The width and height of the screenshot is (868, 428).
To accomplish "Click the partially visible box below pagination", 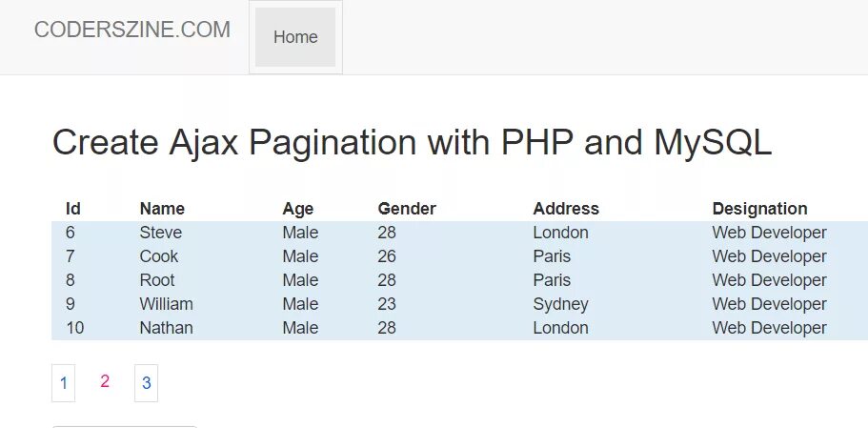I will (x=125, y=427).
